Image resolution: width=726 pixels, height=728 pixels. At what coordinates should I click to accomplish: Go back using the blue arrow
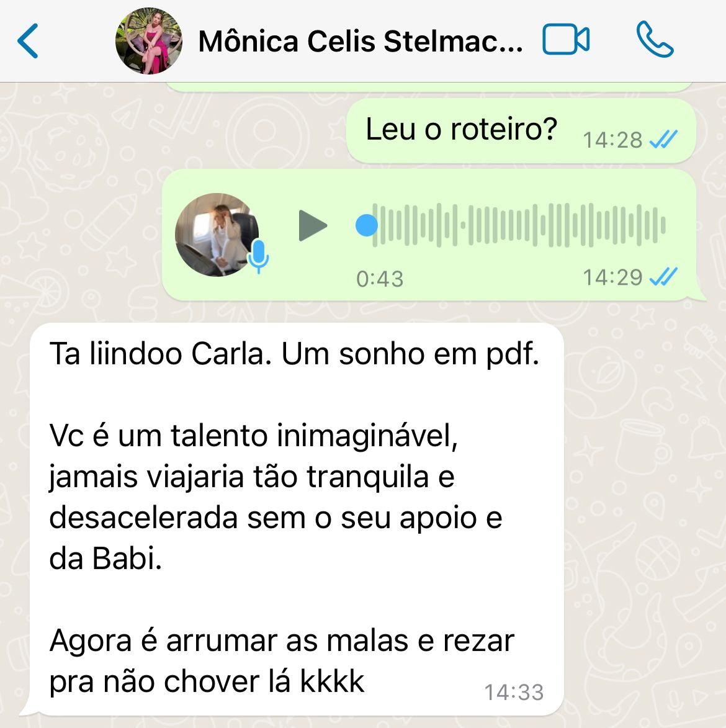coord(28,41)
